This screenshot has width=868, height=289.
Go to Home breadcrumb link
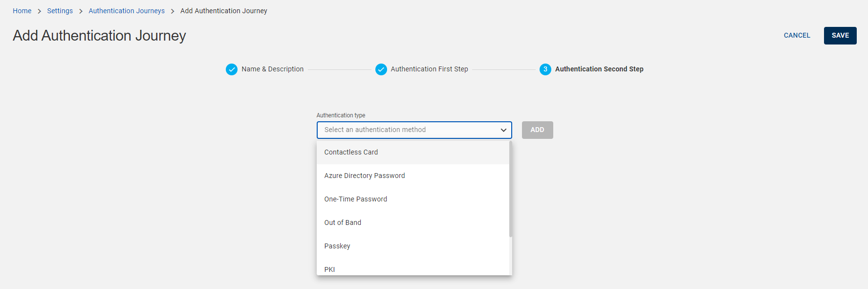click(x=22, y=11)
